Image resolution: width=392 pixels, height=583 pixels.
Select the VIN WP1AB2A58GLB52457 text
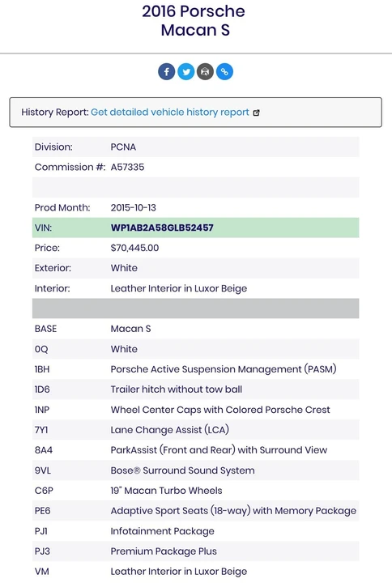click(162, 228)
